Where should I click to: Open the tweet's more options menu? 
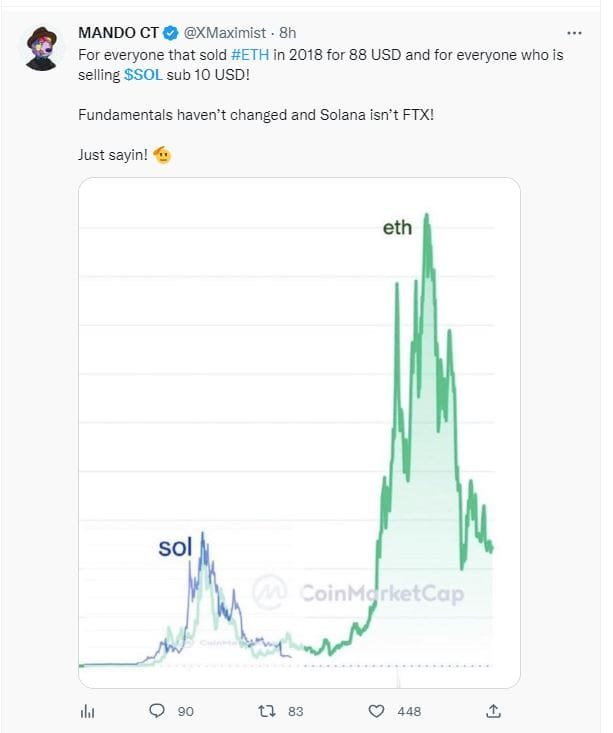573,33
